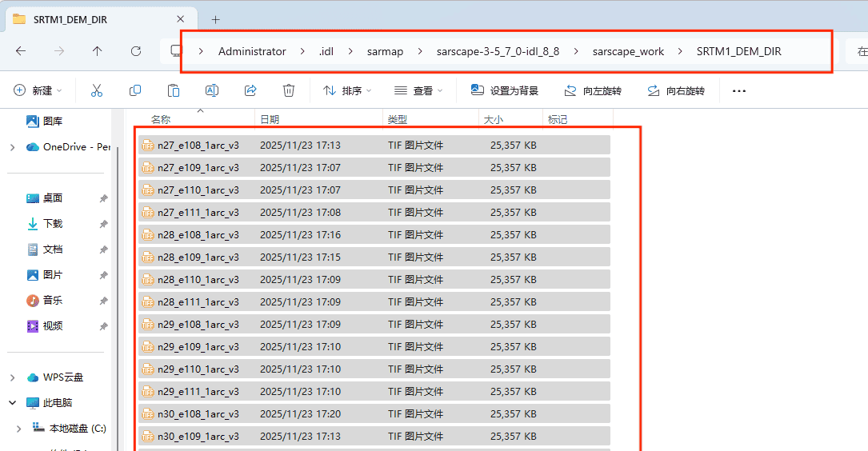Open the 新建 dropdown
868x451 pixels.
(x=38, y=90)
